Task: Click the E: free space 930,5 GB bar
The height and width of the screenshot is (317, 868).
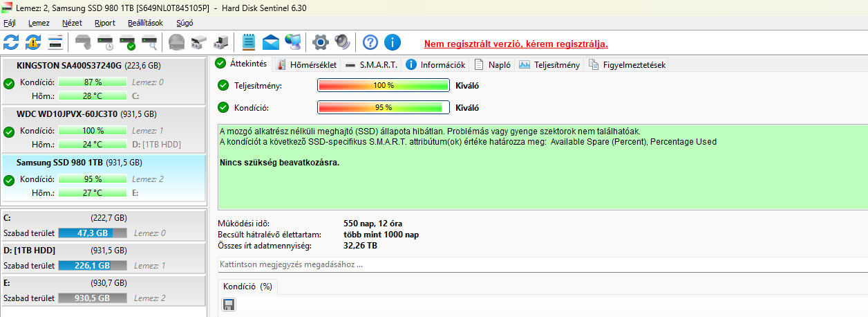Action: tap(93, 298)
